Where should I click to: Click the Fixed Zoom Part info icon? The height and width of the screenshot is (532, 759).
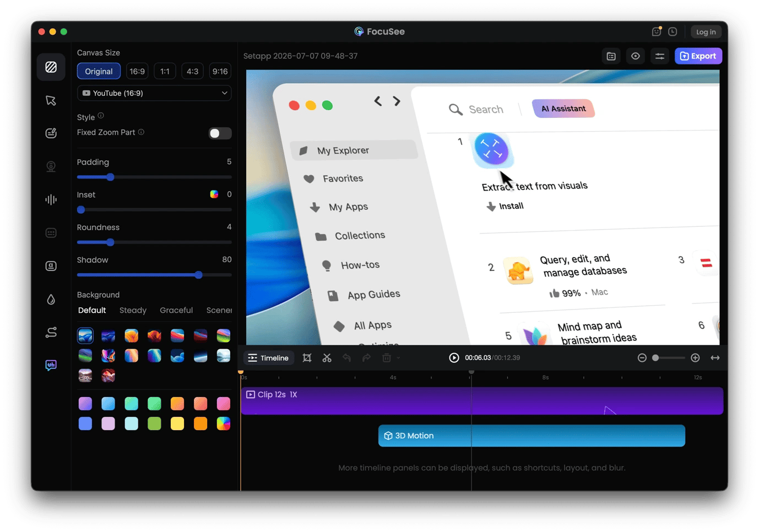pyautogui.click(x=142, y=132)
